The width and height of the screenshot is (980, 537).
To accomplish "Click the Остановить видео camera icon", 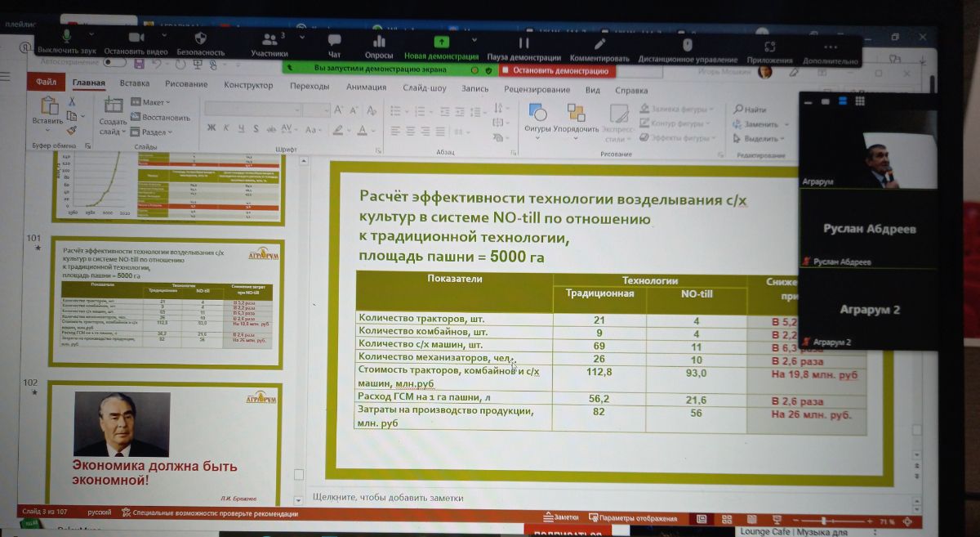I will (136, 37).
